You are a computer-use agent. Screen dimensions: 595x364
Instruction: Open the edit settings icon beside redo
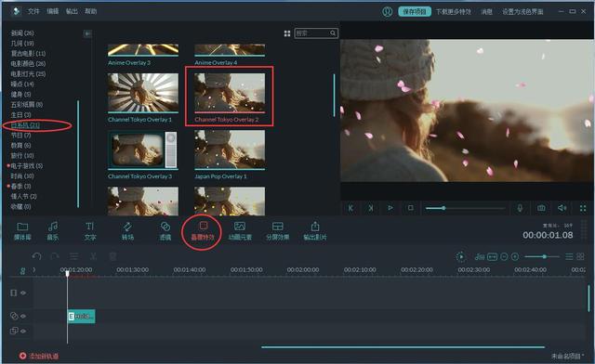pyautogui.click(x=74, y=256)
